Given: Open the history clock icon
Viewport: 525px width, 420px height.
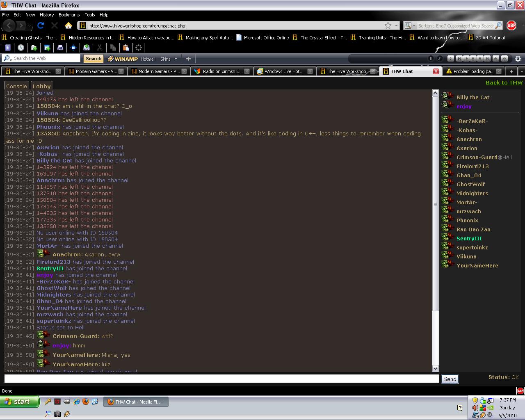Looking at the screenshot, I should (x=21, y=48).
